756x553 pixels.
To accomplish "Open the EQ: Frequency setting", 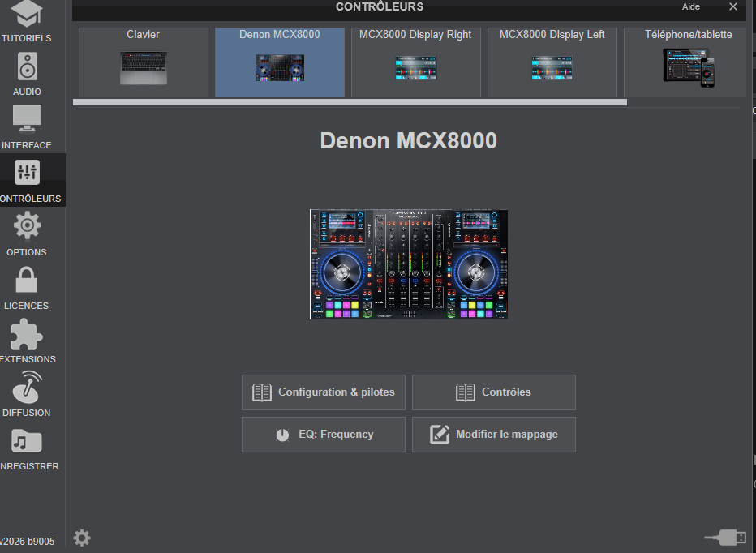I will click(x=324, y=435).
